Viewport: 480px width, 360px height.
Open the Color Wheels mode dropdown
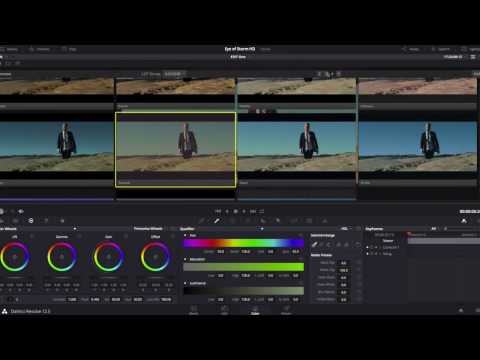(75, 229)
